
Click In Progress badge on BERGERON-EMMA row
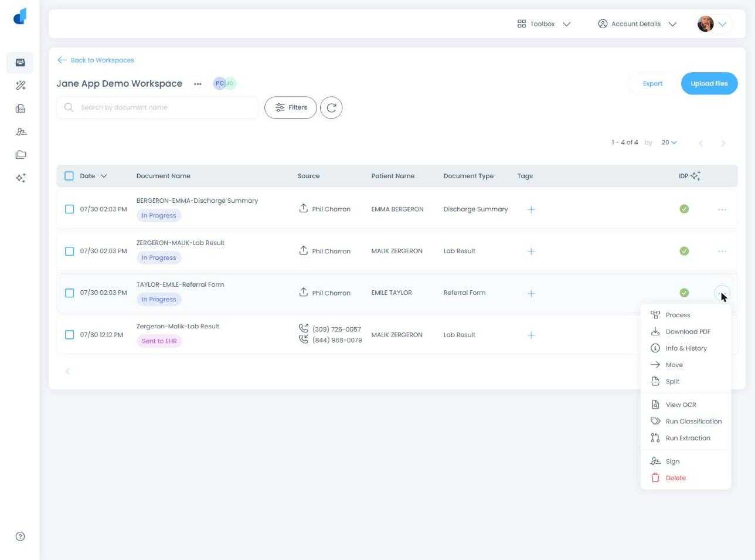[159, 216]
